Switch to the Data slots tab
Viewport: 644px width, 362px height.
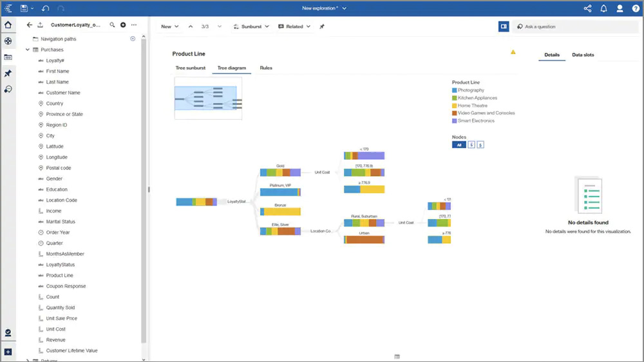click(583, 55)
